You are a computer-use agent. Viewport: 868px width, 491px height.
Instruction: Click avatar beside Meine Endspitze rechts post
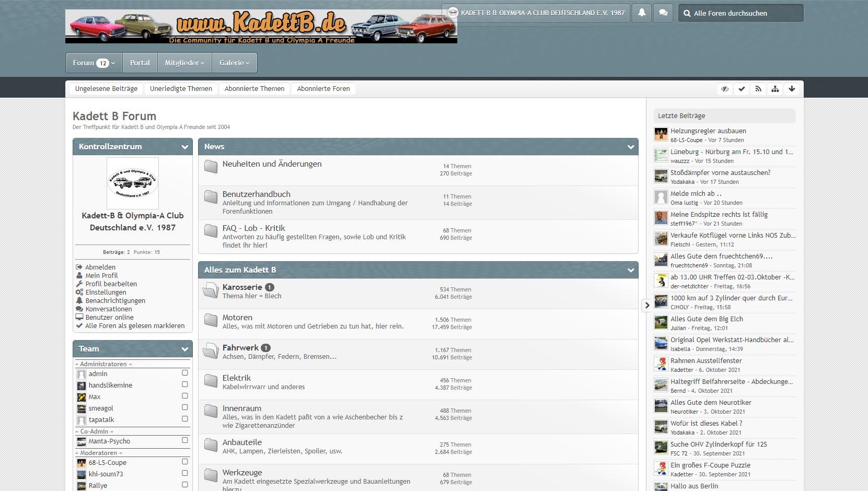661,218
